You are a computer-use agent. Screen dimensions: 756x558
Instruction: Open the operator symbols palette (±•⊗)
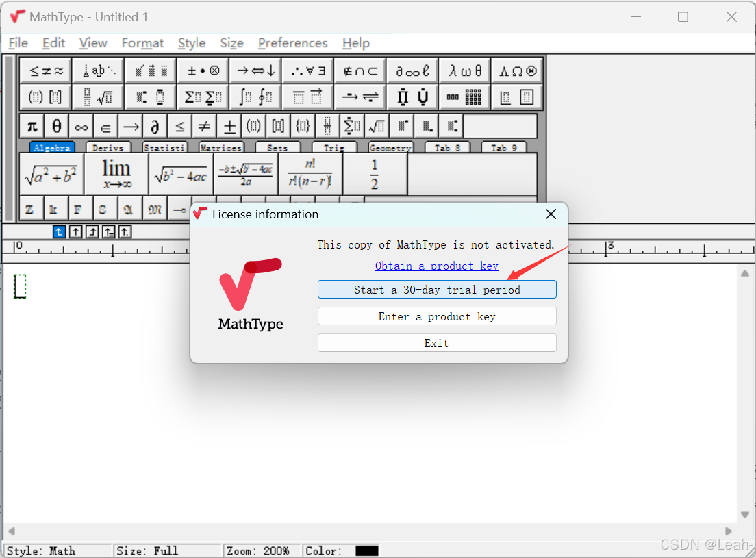(203, 71)
